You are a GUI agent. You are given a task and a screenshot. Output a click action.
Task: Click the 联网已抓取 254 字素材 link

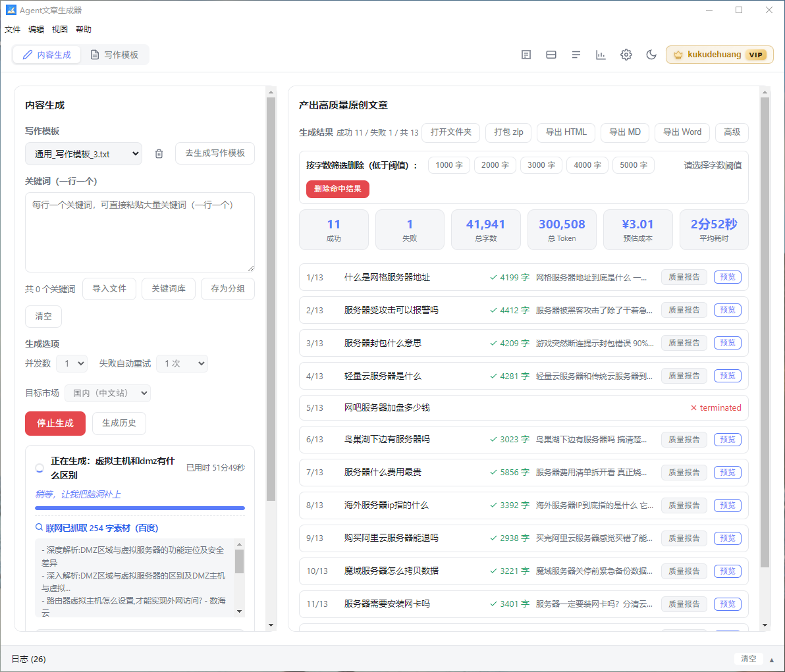pyautogui.click(x=97, y=528)
